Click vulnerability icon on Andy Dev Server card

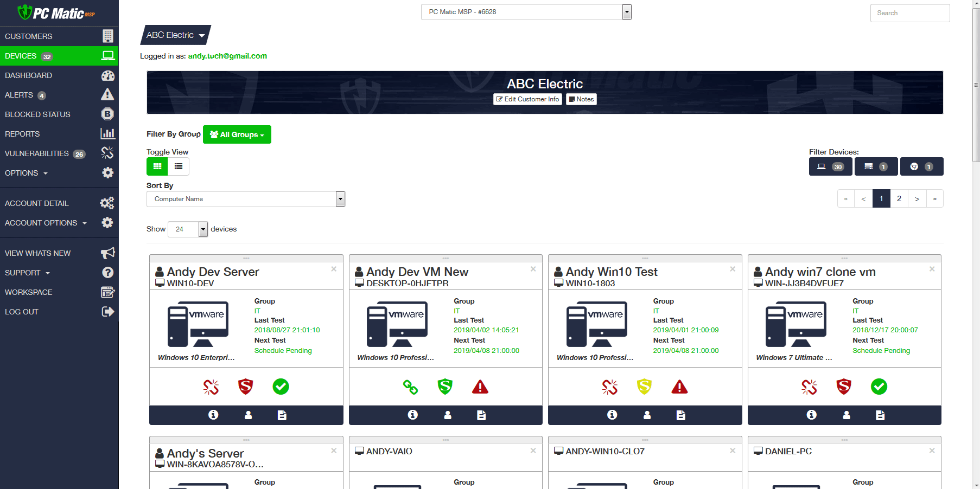pos(211,387)
